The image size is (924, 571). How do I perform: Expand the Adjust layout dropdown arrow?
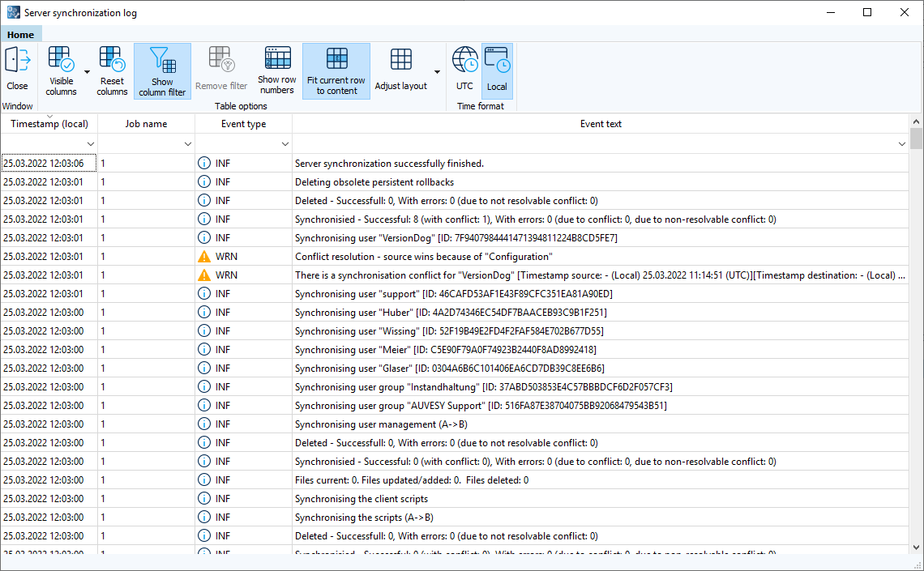(x=435, y=71)
